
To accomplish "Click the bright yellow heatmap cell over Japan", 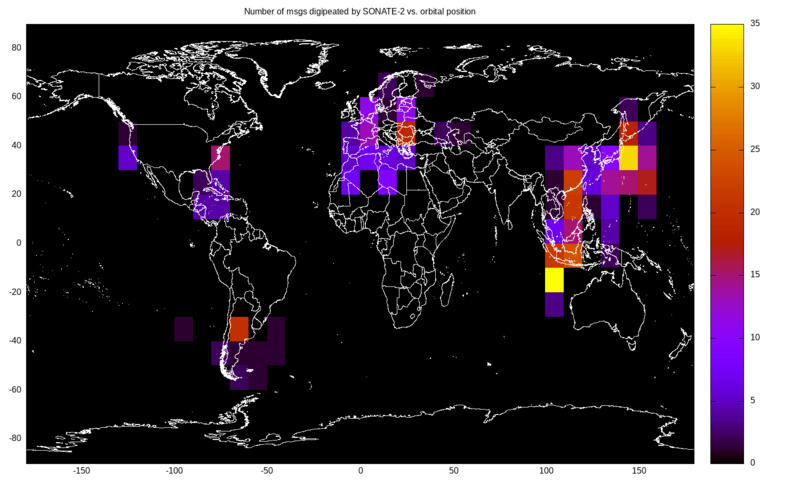I will pos(629,158).
